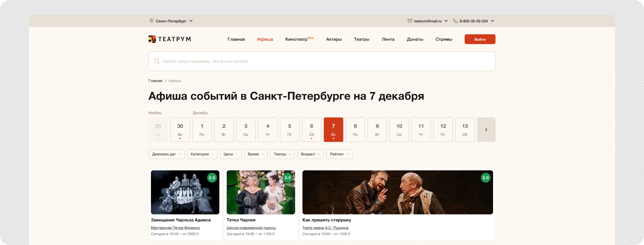Viewport: 644px width, 245px height.
Task: Choose date 13 Сб in calendar
Action: point(465,130)
